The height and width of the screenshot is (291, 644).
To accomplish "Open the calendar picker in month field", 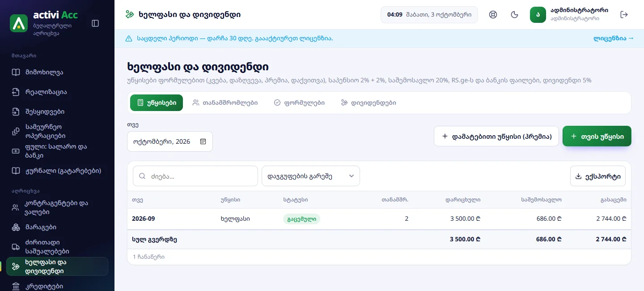I will tap(203, 141).
